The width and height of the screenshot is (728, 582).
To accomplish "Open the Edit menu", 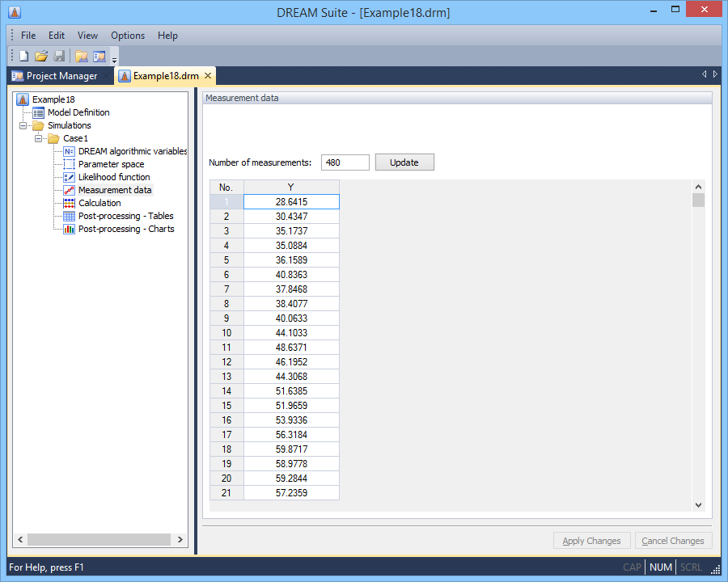I will [57, 36].
